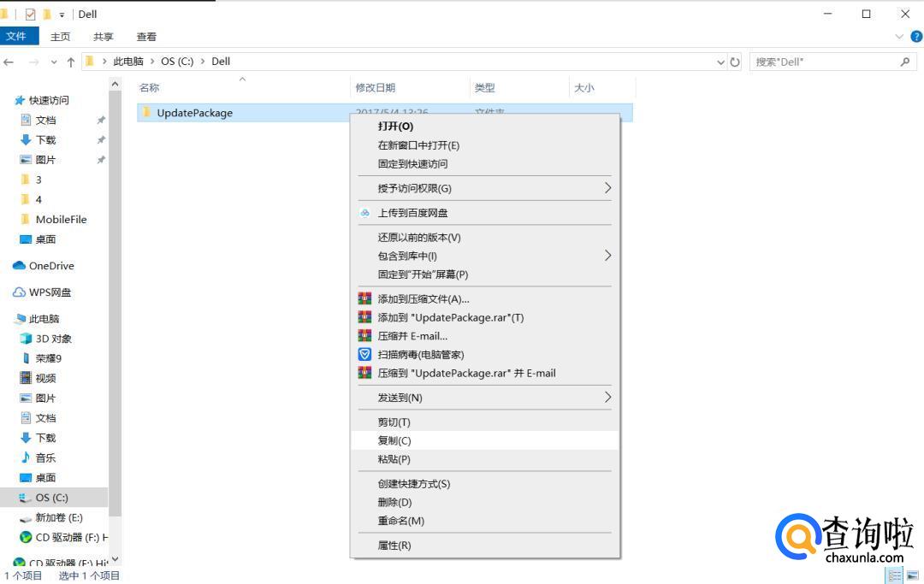Choose 扫描病毒(电脑管家)

click(485, 354)
